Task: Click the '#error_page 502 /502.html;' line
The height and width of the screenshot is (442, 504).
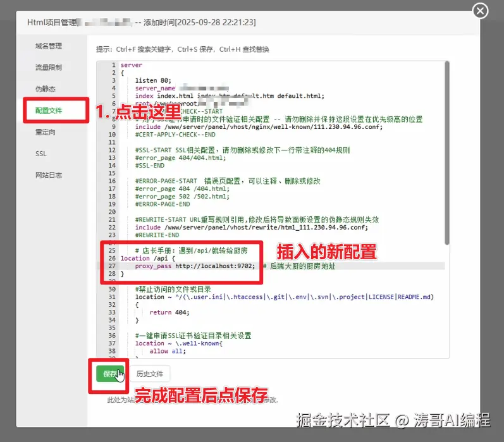Action: [x=182, y=197]
